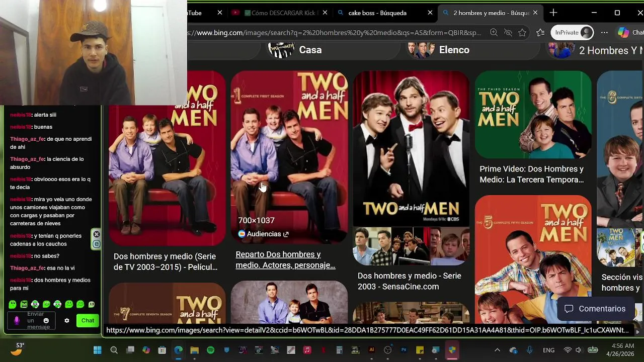
Task: Click the Enviar un mensaje field
Action: 31,320
